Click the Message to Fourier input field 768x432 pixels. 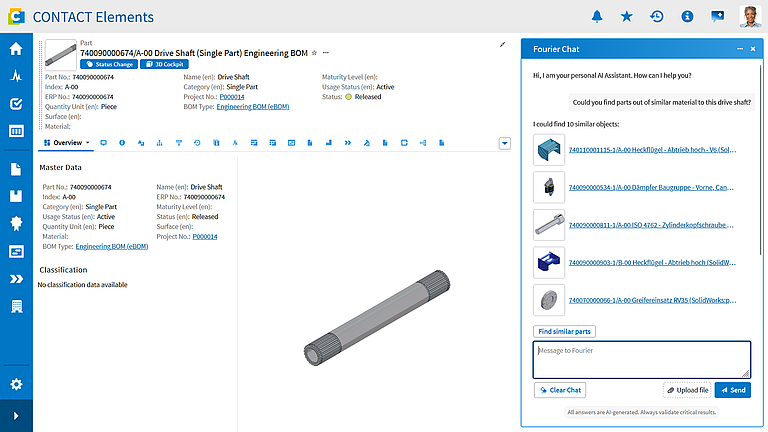tap(642, 360)
